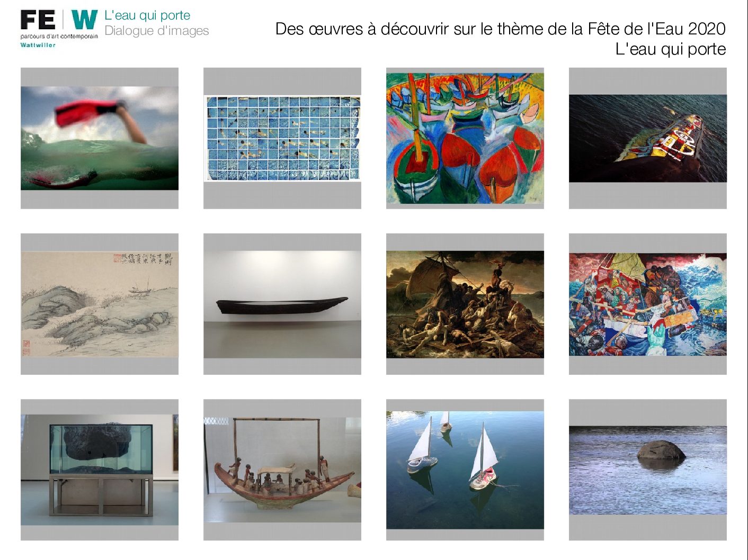Click the teal W letter in logo

coord(84,20)
